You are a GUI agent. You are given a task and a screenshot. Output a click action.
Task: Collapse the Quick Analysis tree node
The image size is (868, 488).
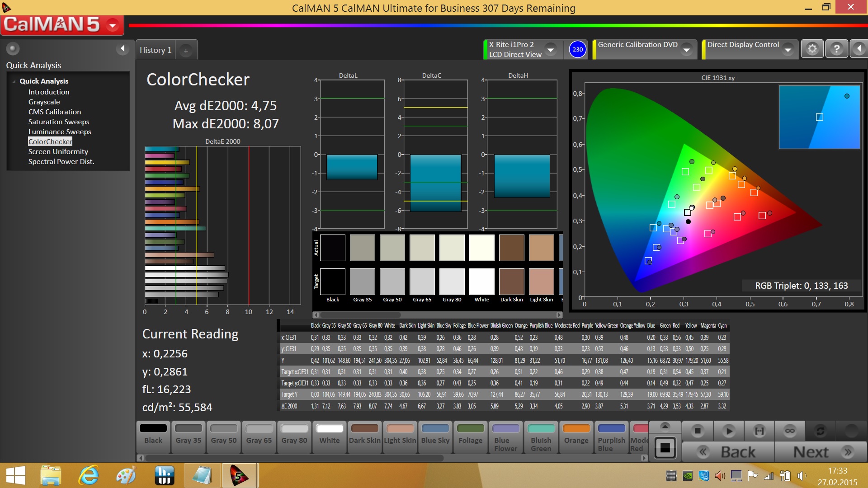pos(14,81)
